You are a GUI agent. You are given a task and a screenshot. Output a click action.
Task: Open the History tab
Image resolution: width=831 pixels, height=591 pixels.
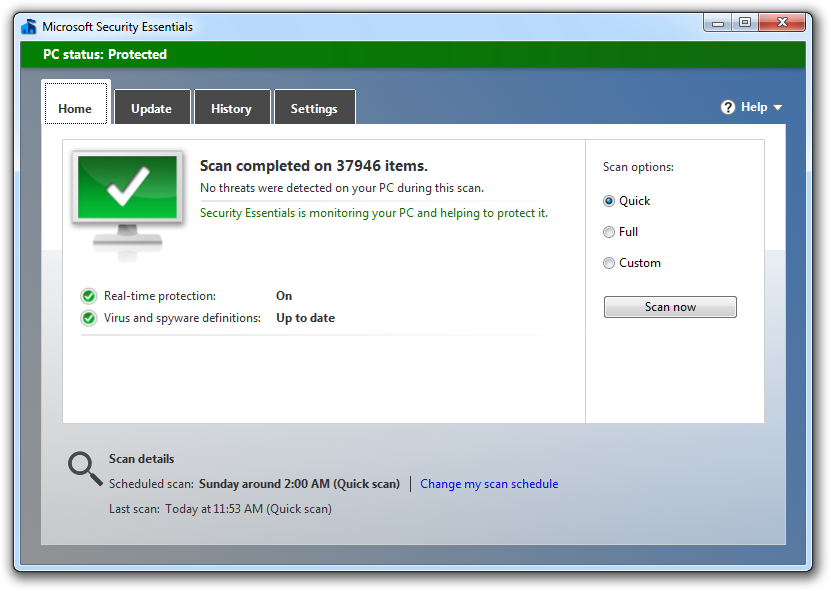click(x=232, y=107)
